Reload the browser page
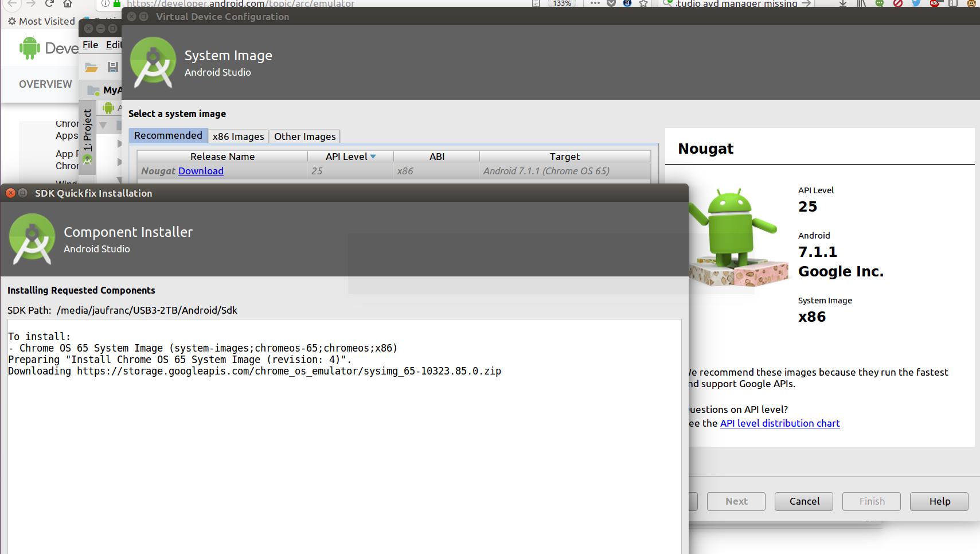The height and width of the screenshot is (554, 980). (x=49, y=3)
